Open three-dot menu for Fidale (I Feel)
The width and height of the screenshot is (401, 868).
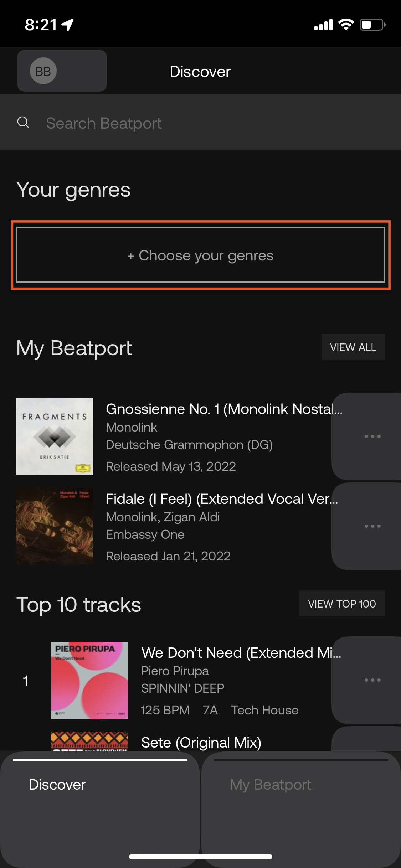[x=372, y=526]
